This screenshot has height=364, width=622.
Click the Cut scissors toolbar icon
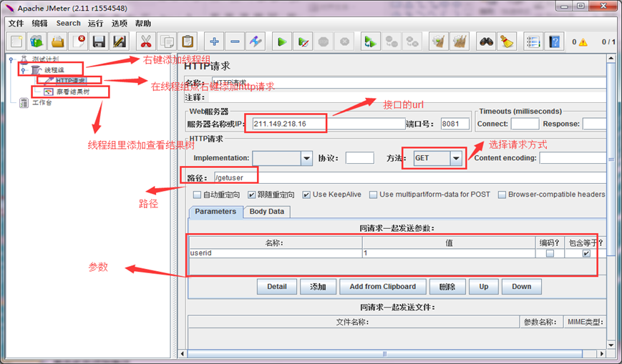pyautogui.click(x=146, y=41)
